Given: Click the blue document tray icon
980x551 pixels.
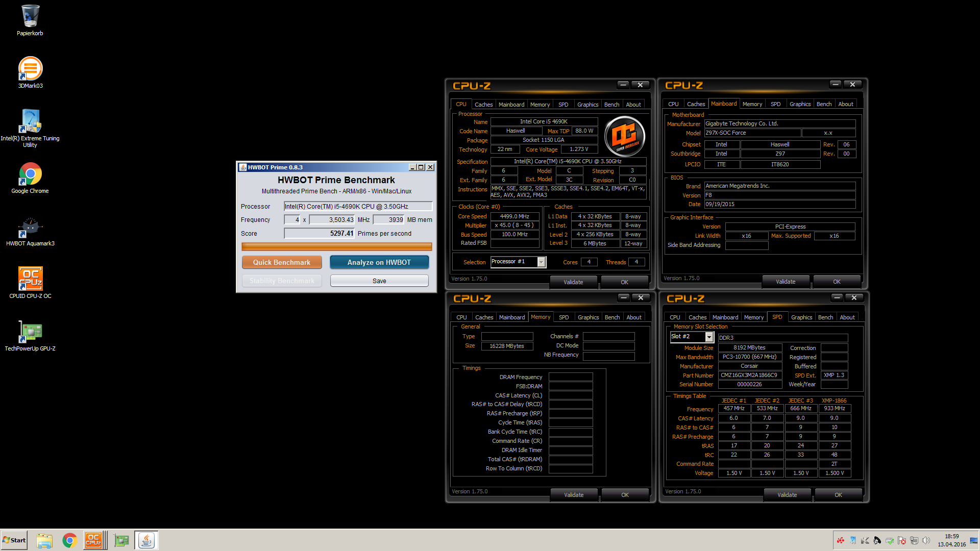Looking at the screenshot, I should (852, 540).
